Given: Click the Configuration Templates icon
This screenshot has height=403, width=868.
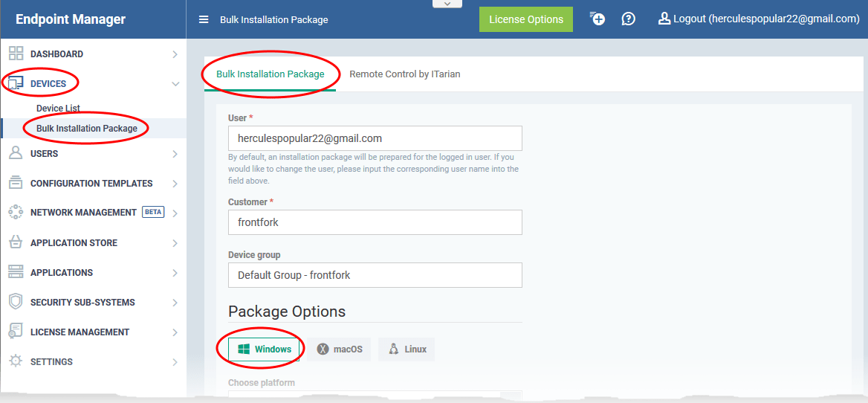Looking at the screenshot, I should point(16,183).
